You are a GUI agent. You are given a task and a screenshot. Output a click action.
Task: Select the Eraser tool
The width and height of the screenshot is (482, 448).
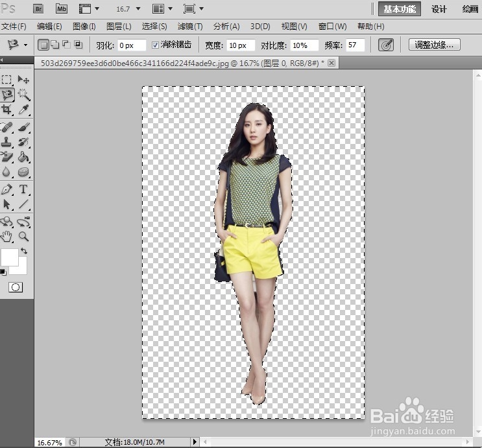click(x=6, y=157)
